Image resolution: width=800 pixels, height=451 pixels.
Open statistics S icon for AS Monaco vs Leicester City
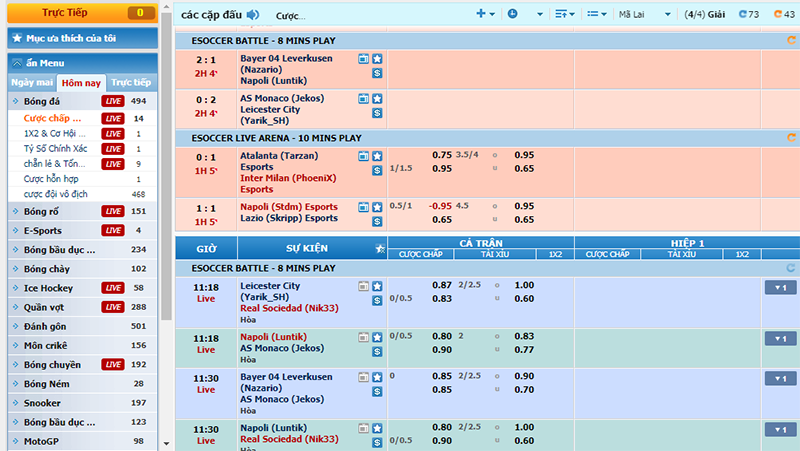377,113
